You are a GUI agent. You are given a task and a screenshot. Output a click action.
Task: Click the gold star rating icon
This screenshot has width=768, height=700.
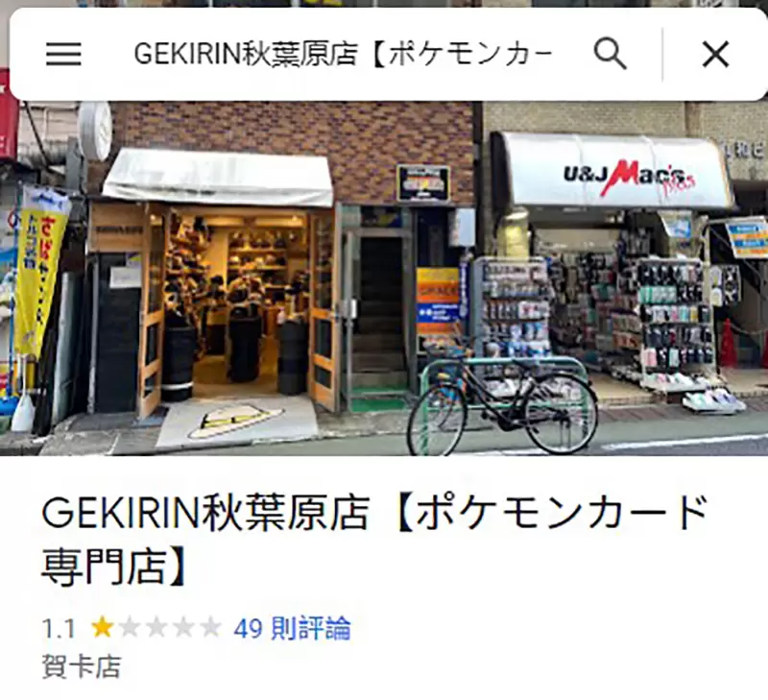coord(103,627)
